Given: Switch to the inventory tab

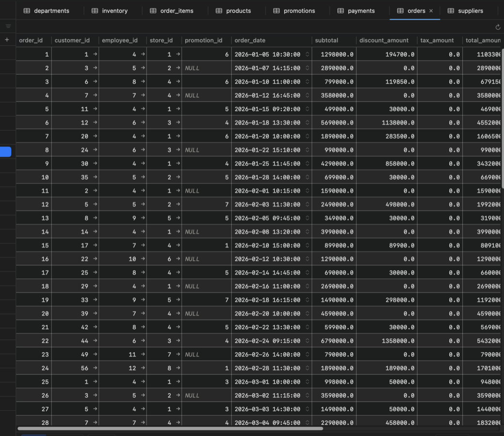Looking at the screenshot, I should pos(110,11).
